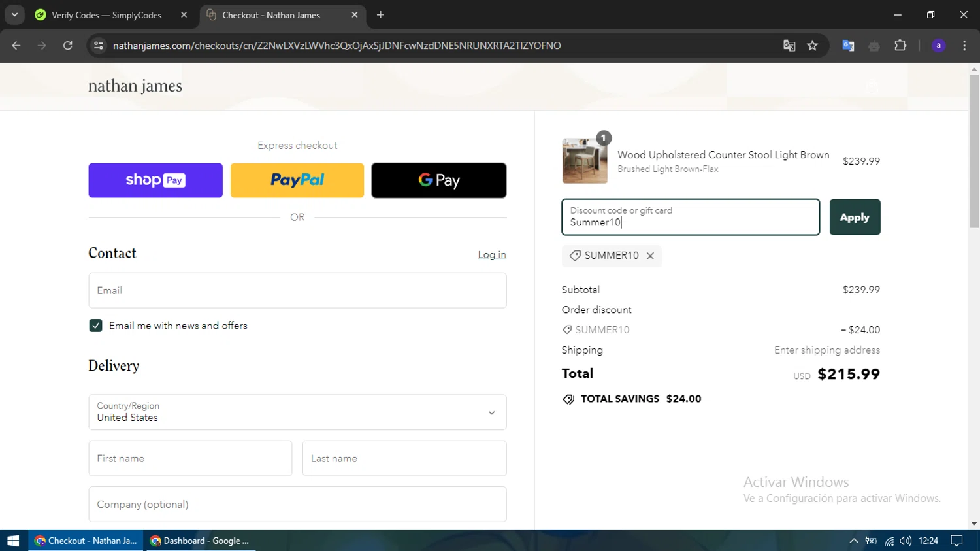Screen dimensions: 980x551
Task: Go back to previous page
Action: (x=16, y=46)
